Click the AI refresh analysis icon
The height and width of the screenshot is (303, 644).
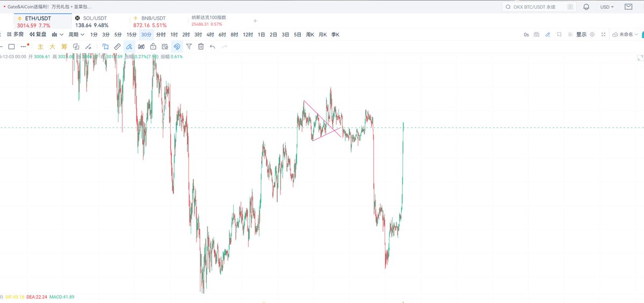[x=76, y=47]
